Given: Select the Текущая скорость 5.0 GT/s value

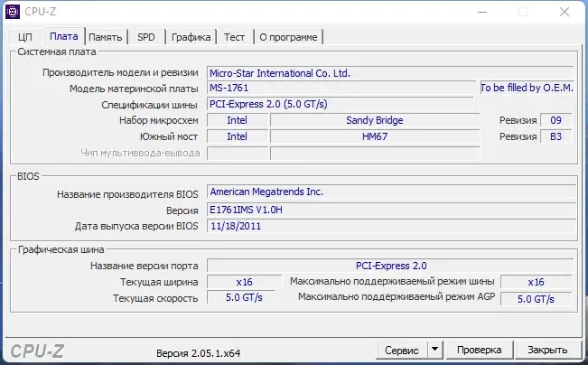Looking at the screenshot, I should point(241,298).
